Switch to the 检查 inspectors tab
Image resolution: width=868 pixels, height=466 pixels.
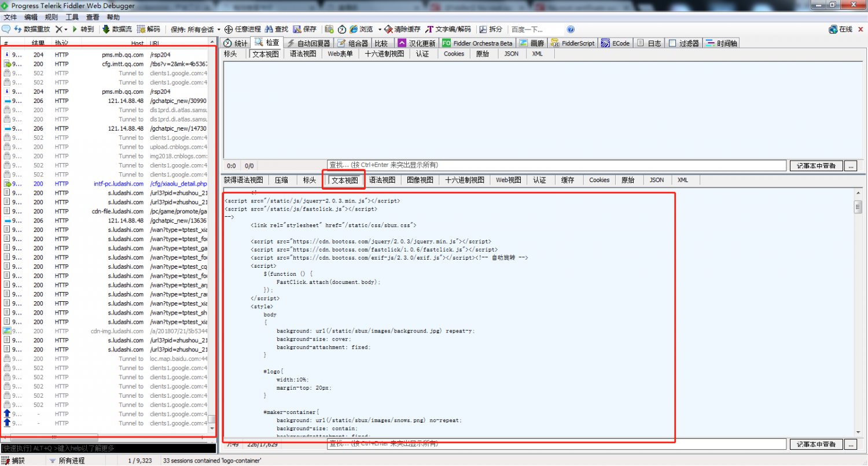tap(266, 43)
